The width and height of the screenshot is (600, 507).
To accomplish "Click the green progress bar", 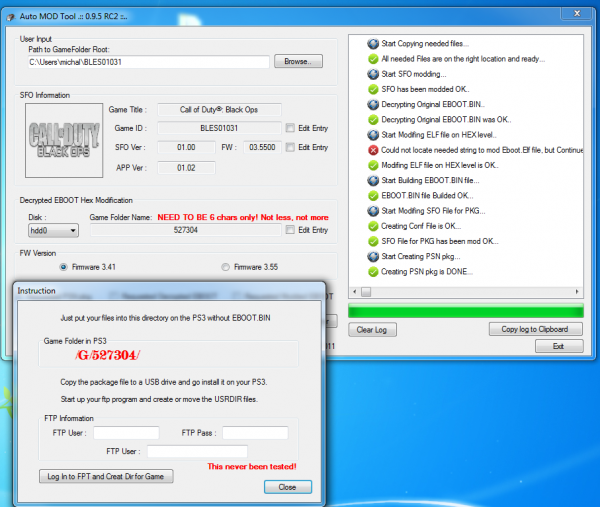I will coord(466,311).
